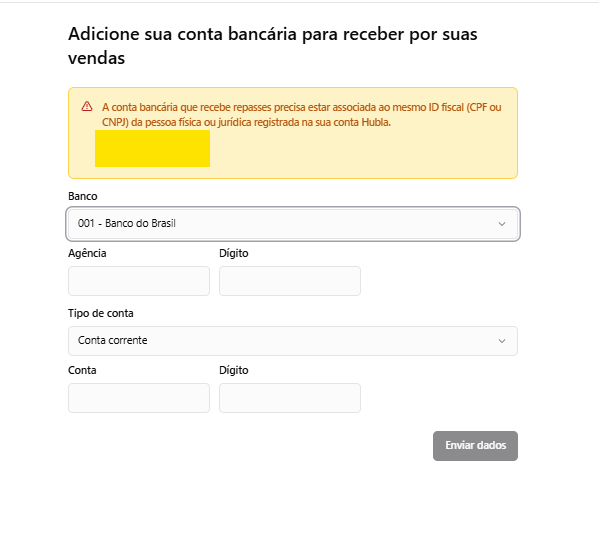Click the Dígito label beside Agência
599x538 pixels.
(234, 253)
